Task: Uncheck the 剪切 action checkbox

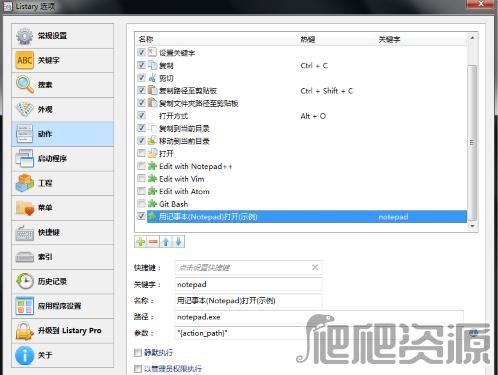Action: [141, 78]
